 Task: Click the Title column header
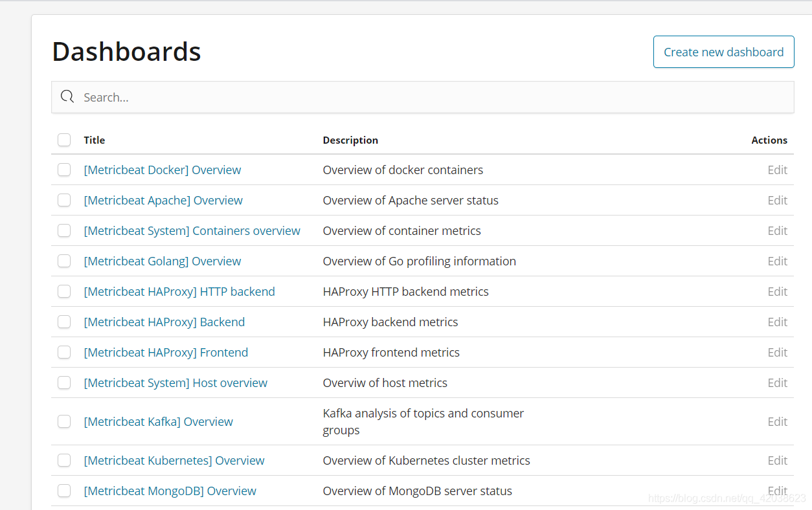pyautogui.click(x=94, y=140)
